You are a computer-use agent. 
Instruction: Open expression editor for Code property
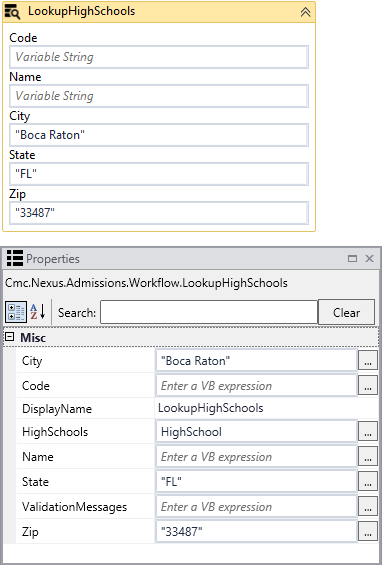pos(368,385)
